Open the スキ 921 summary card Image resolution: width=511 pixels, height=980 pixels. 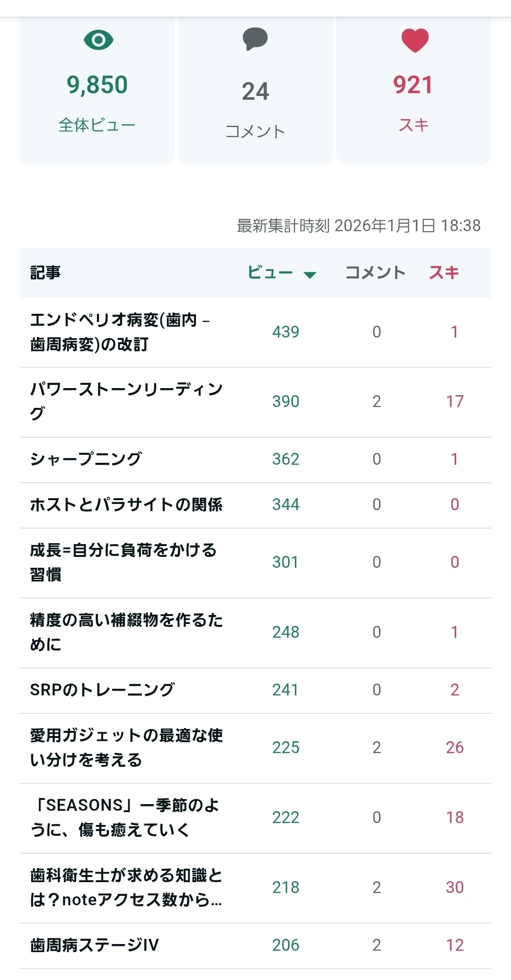tap(414, 90)
